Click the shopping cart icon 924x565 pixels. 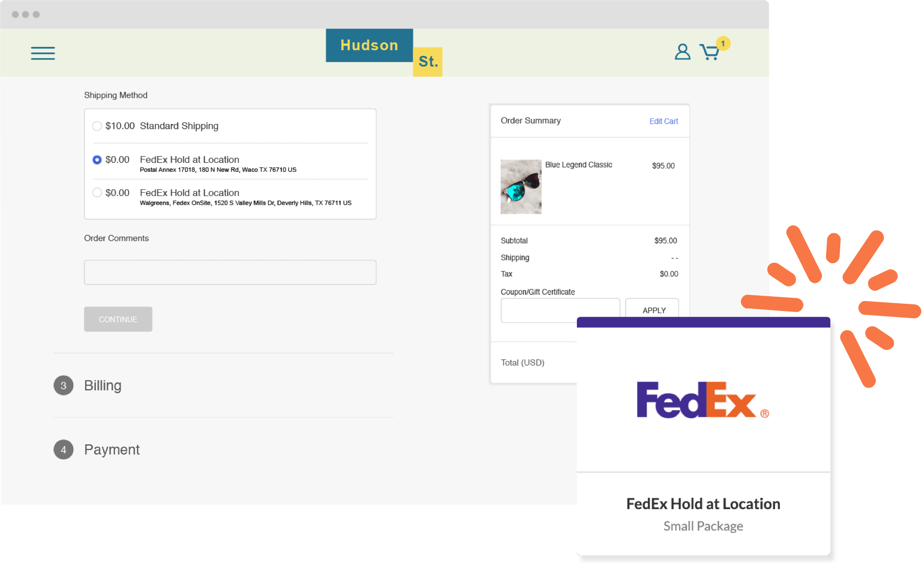point(709,53)
